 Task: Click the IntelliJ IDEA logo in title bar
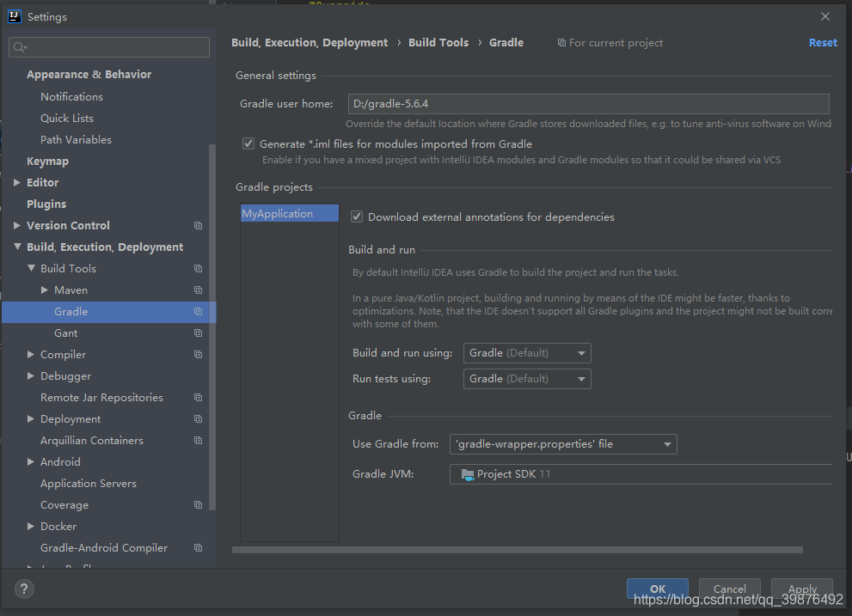13,15
